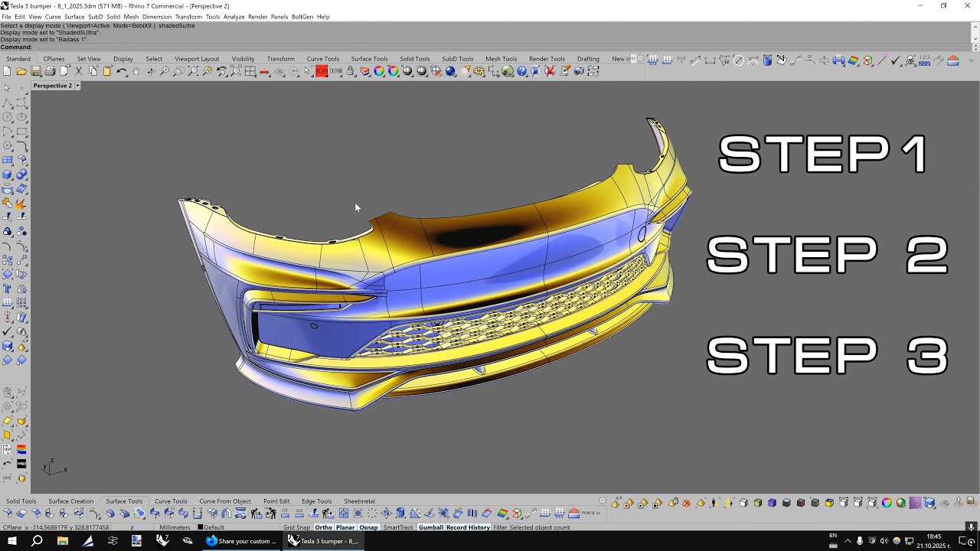Viewport: 980px width, 551px height.
Task: Click the Options gear icon in Standard toolbar
Action: pyautogui.click(x=479, y=71)
